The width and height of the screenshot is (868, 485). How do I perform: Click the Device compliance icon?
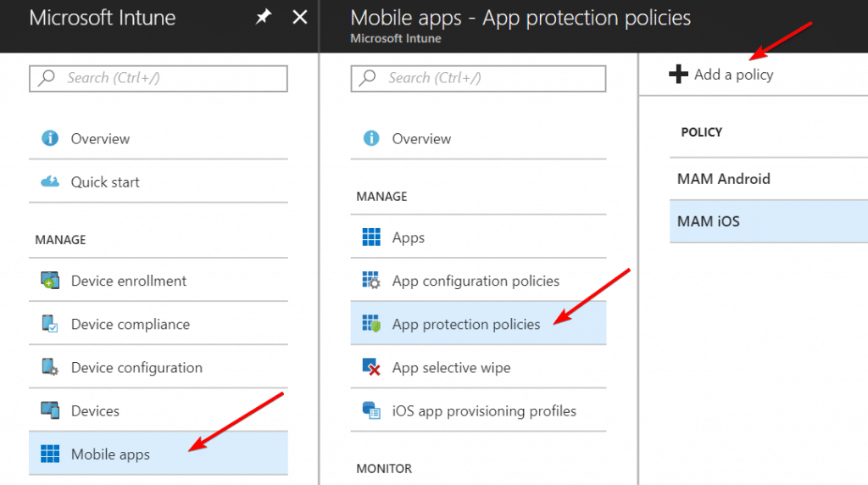tap(50, 325)
